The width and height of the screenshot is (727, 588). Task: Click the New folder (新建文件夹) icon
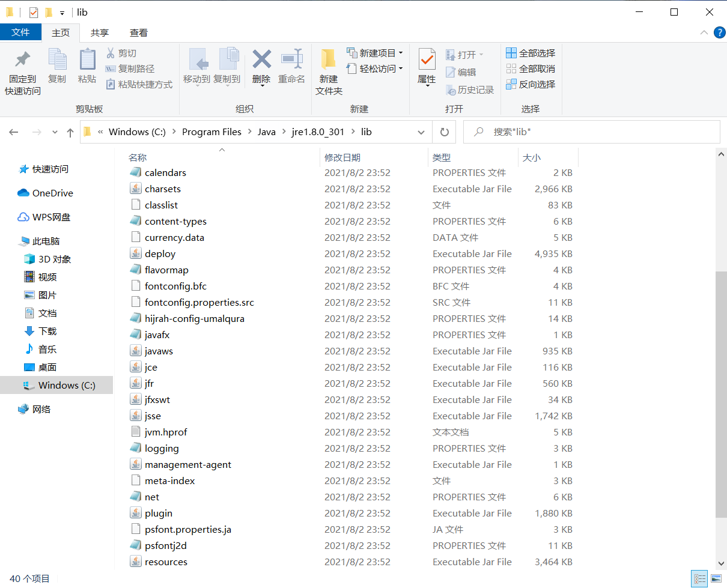coord(328,59)
